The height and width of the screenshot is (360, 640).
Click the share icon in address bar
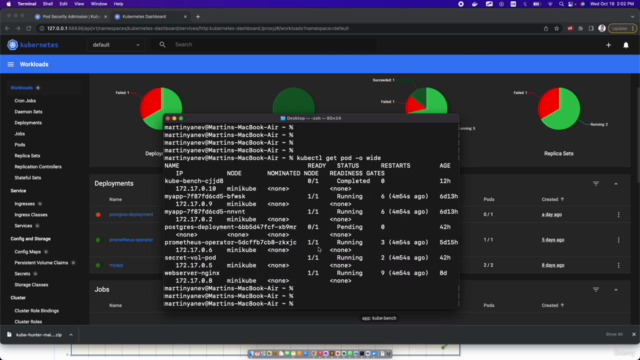click(546, 29)
